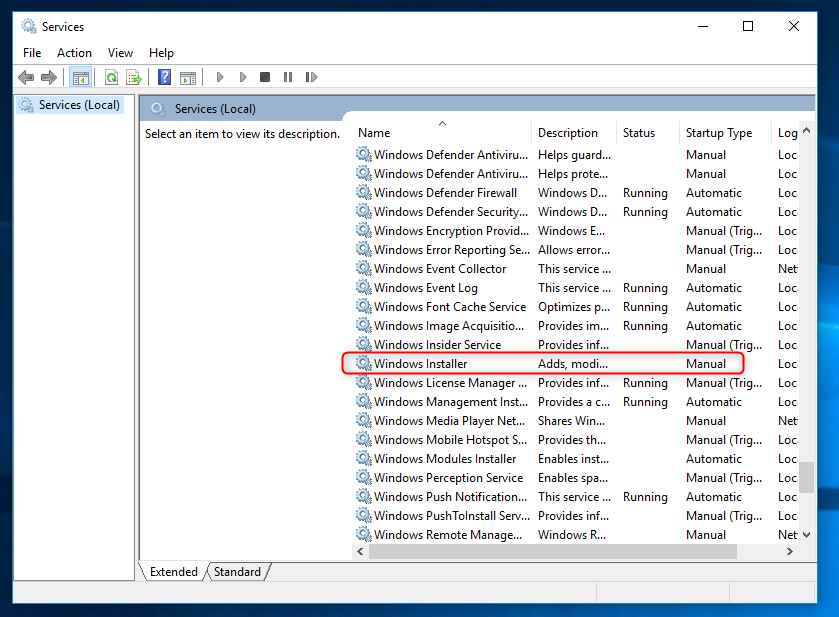
Task: Open the View menu
Action: 120,52
